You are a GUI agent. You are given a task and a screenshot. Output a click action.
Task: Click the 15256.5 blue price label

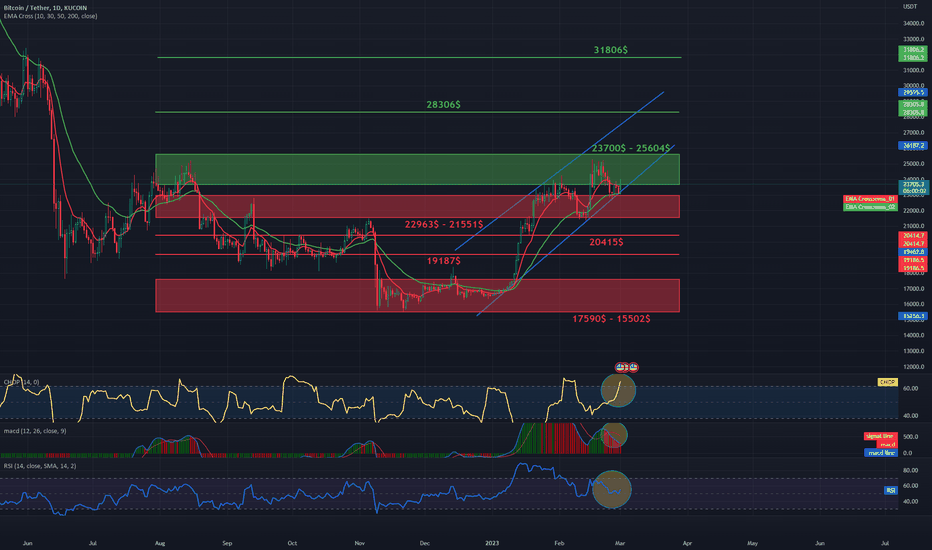pos(913,316)
